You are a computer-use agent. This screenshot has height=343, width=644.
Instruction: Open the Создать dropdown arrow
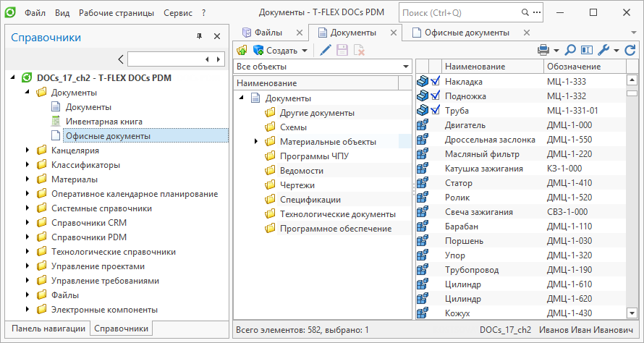point(305,51)
